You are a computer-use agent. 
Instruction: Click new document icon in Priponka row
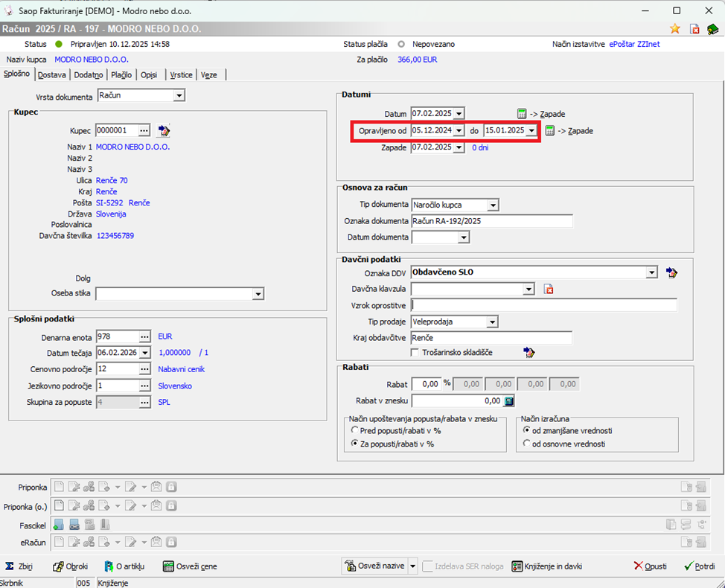(x=59, y=487)
